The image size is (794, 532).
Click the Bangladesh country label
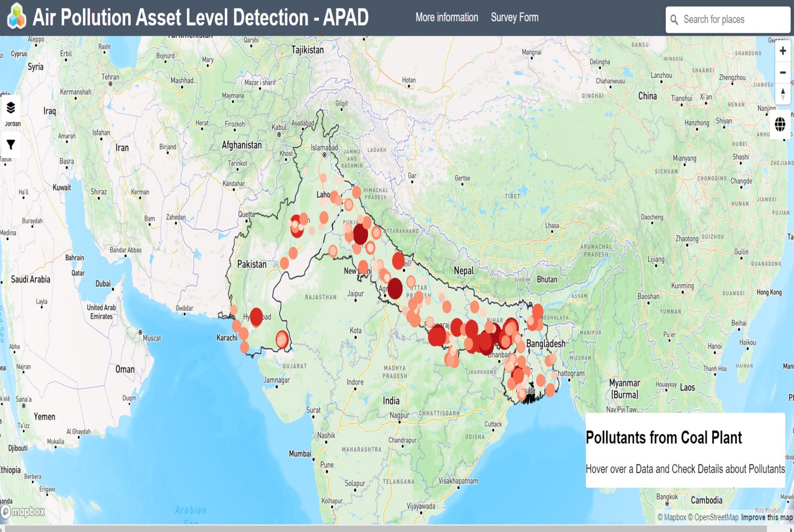point(546,343)
